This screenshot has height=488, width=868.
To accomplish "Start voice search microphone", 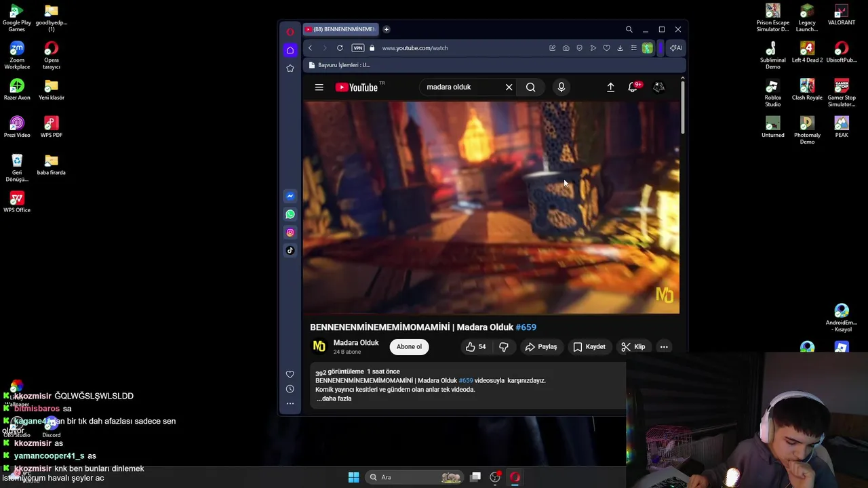I will pyautogui.click(x=561, y=87).
